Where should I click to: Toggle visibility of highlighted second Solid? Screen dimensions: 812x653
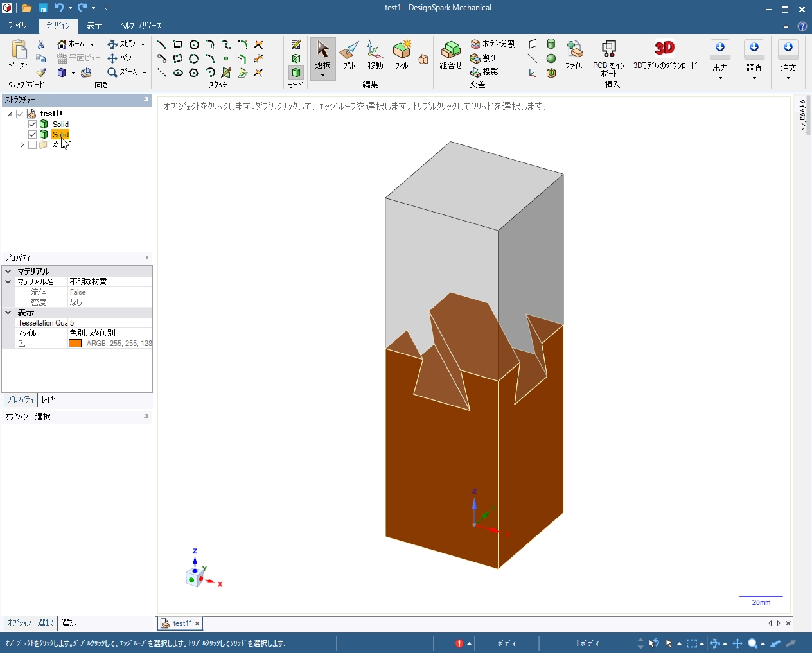(x=32, y=135)
